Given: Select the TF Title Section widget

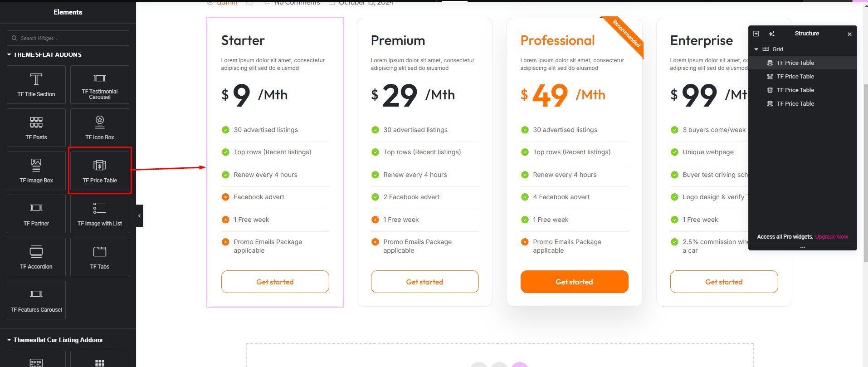Looking at the screenshot, I should pos(36,84).
